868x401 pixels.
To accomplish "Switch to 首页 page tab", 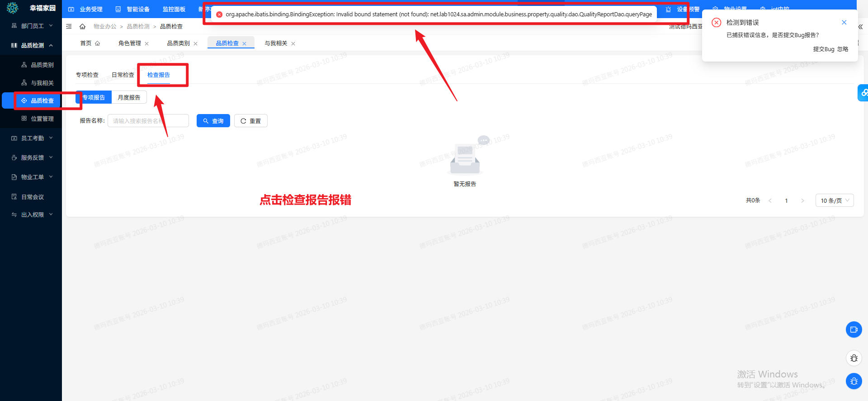I will (x=90, y=43).
